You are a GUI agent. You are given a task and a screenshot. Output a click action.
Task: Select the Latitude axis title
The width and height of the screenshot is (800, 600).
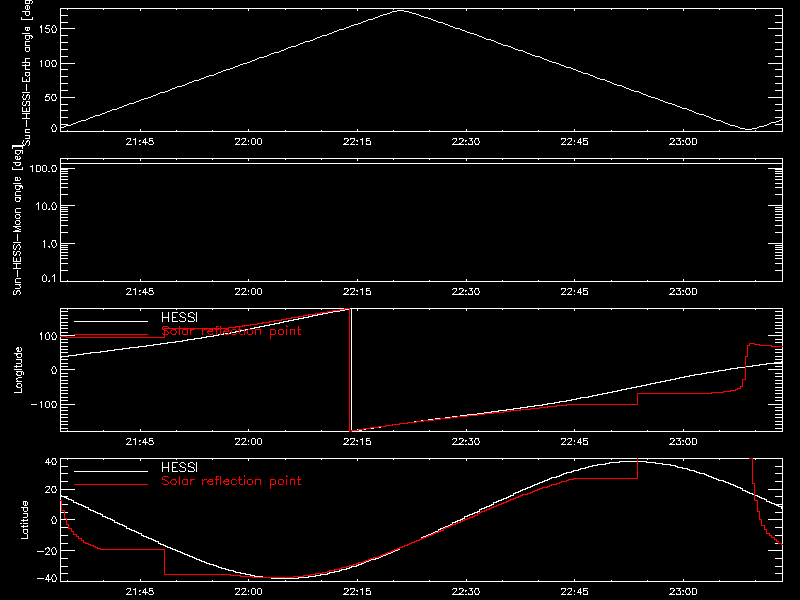click(24, 520)
